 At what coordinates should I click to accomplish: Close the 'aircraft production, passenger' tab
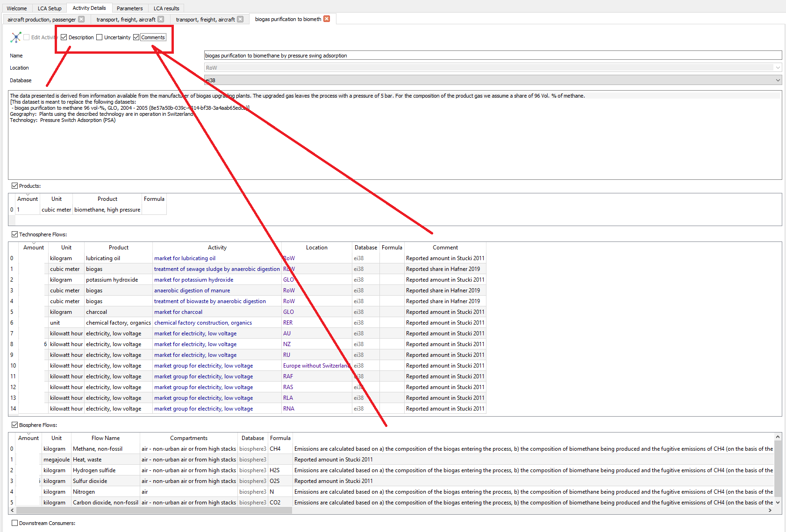pos(81,19)
